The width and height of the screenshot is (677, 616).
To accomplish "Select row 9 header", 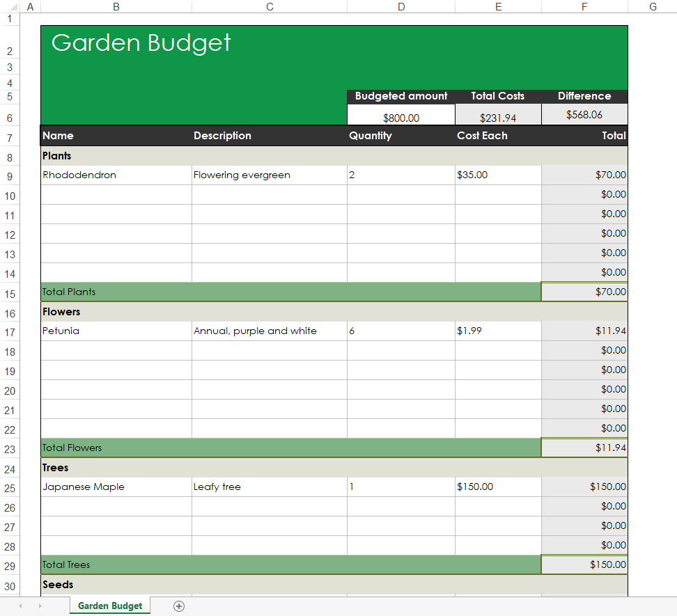I will tap(9, 175).
